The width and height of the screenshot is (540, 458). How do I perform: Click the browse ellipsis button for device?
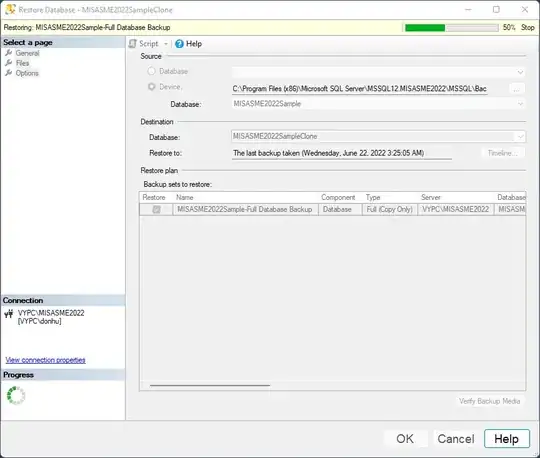tap(517, 89)
